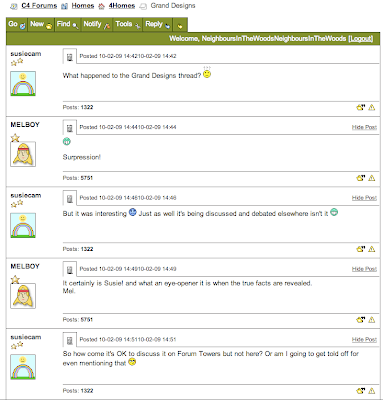Click the Grand Designs breadcrumb text

(173, 6)
